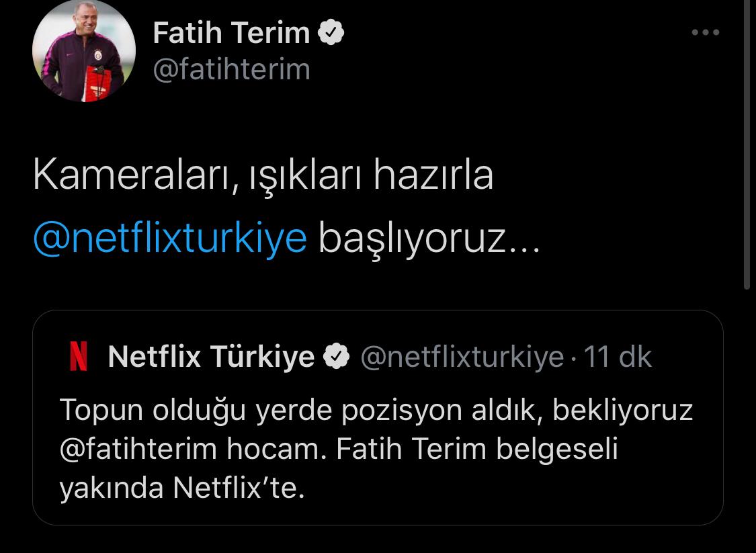Select the Netflix Türkiye account name

211,357
